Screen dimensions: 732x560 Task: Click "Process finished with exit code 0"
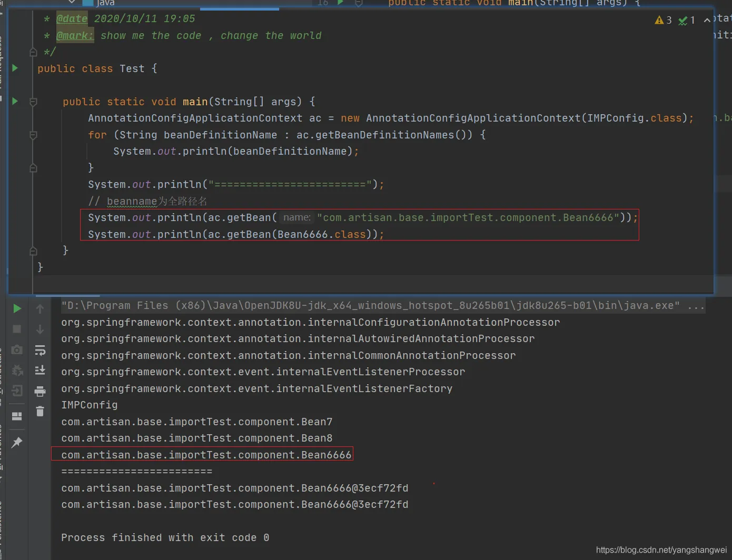click(165, 538)
